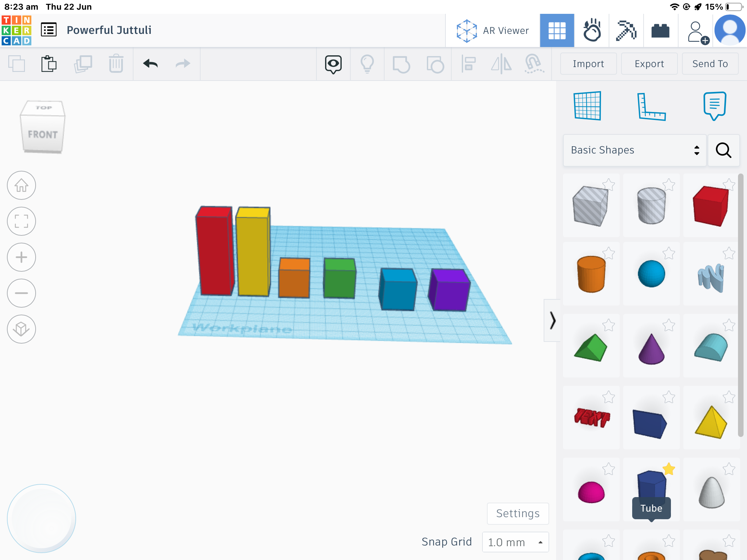The height and width of the screenshot is (560, 747).
Task: Open the Snap Grid 1.0 mm dropdown
Action: [x=515, y=542]
